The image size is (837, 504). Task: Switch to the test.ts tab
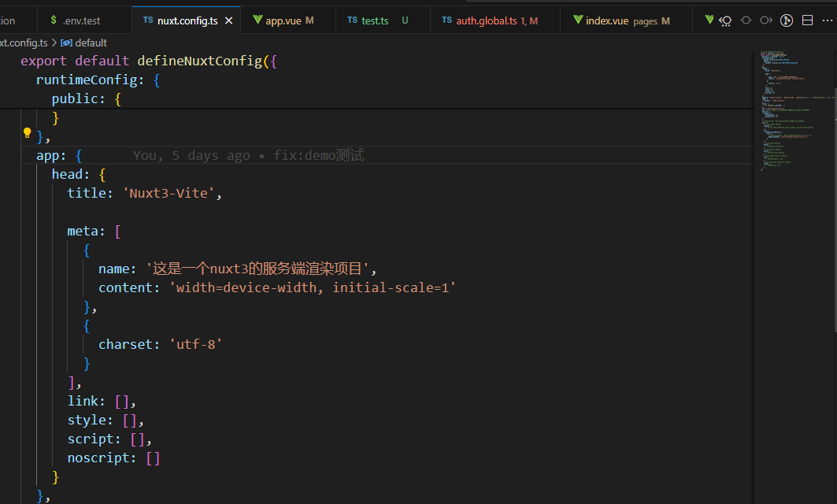[x=374, y=20]
